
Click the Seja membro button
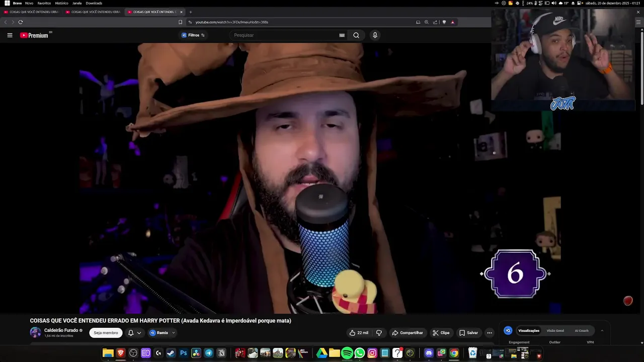[x=106, y=333]
